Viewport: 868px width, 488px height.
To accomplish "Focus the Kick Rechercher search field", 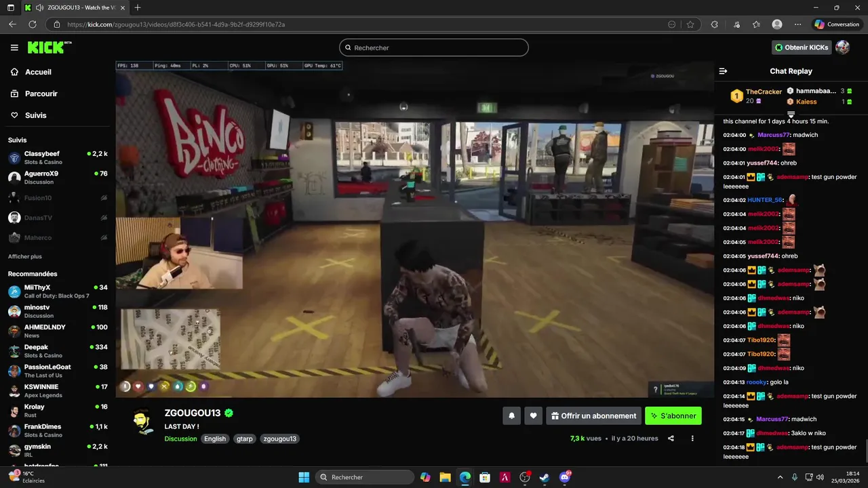I will (434, 47).
